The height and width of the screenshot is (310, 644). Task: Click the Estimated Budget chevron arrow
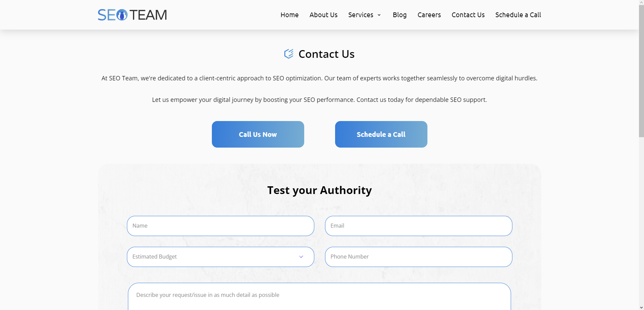[301, 257]
